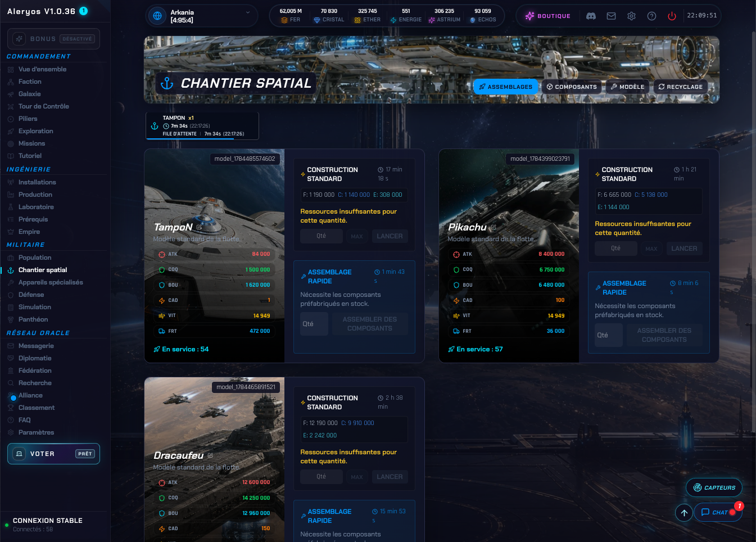756x542 pixels.
Task: Click the 'CONNEXION STABLE' status text
Action: click(48, 521)
